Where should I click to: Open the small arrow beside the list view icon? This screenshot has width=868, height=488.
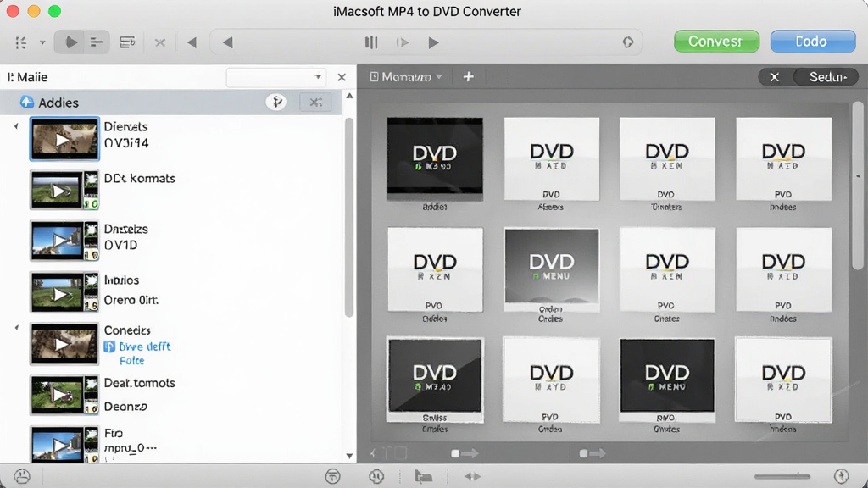42,42
